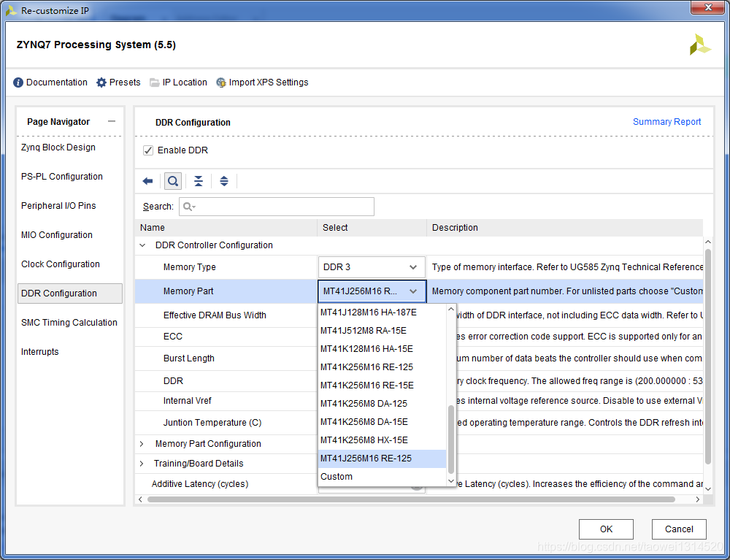The image size is (730, 560).
Task: Expand Training/Board Details section
Action: tap(142, 464)
